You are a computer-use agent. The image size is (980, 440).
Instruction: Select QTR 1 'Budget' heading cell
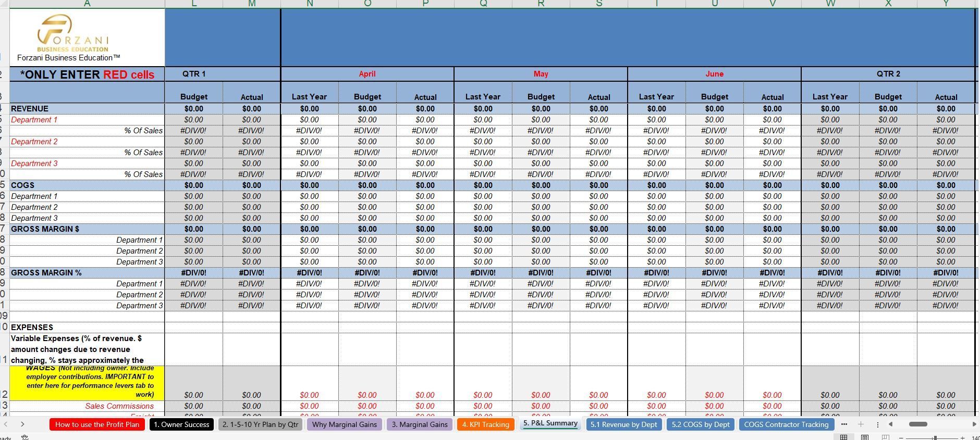coord(194,93)
